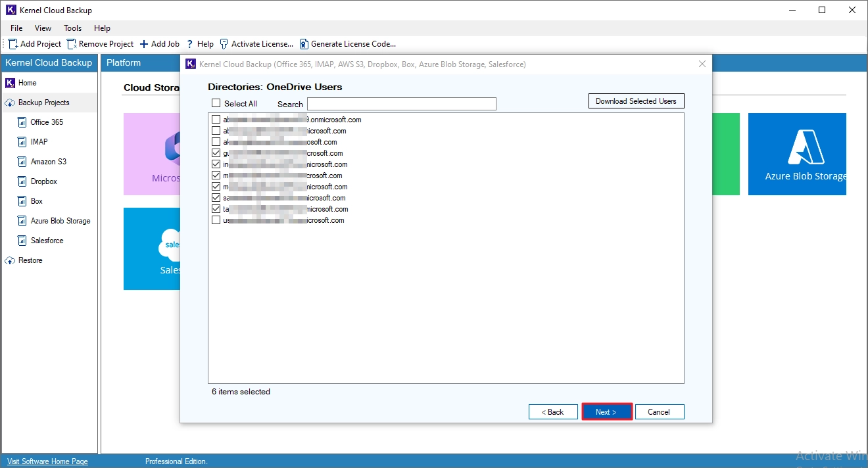Open Dropbox backup project
868x468 pixels.
coord(44,181)
